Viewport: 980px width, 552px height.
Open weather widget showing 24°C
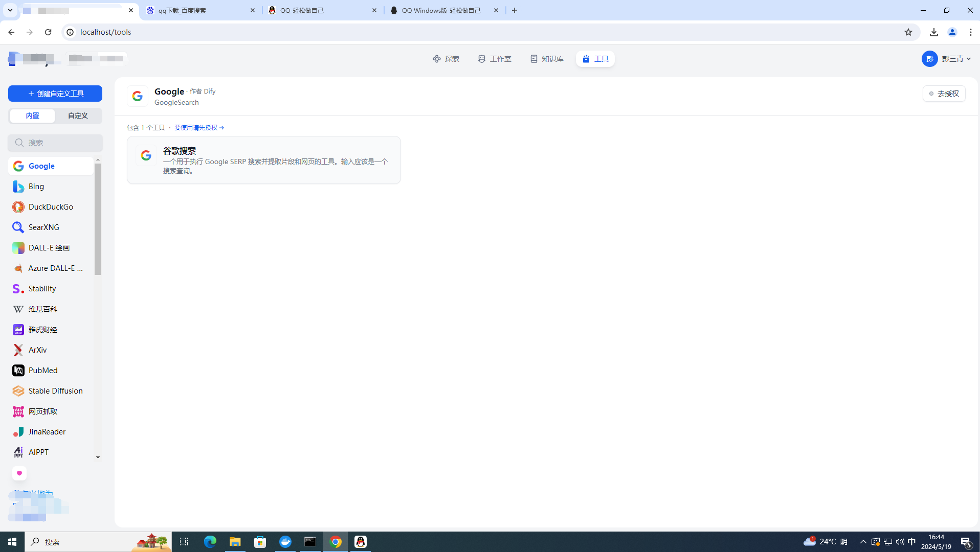825,542
